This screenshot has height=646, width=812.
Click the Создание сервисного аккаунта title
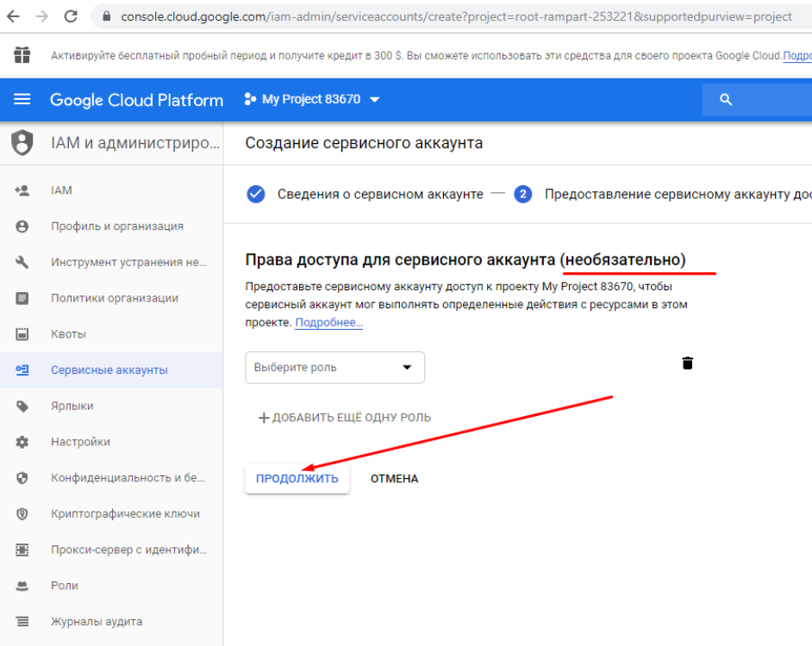(364, 143)
